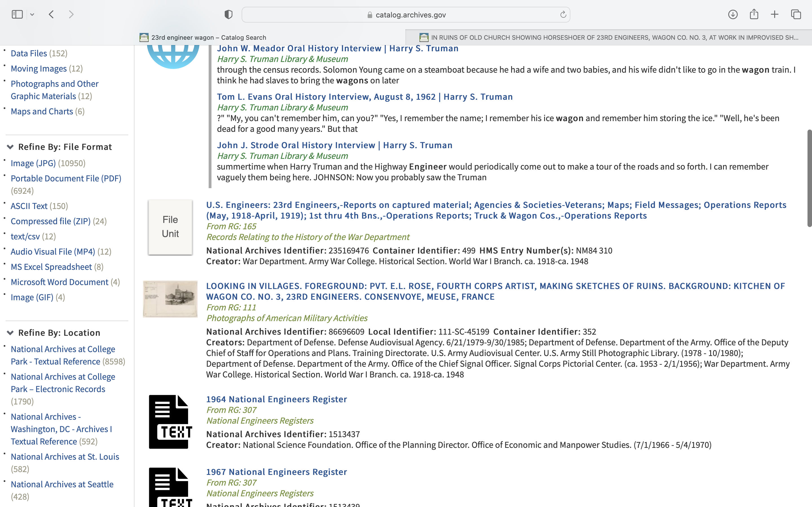812x507 pixels.
Task: Reload the page with the refresh icon
Action: click(x=563, y=14)
